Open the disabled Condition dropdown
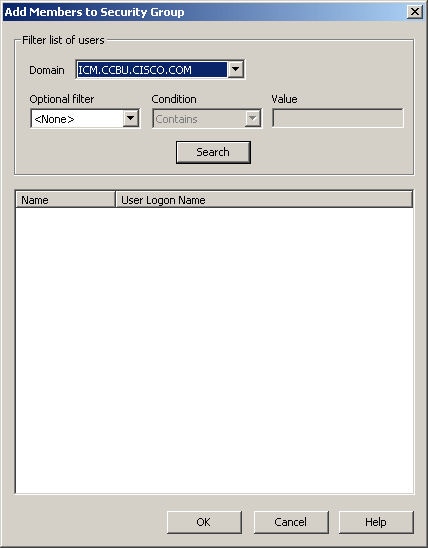The width and height of the screenshot is (428, 548). (253, 119)
